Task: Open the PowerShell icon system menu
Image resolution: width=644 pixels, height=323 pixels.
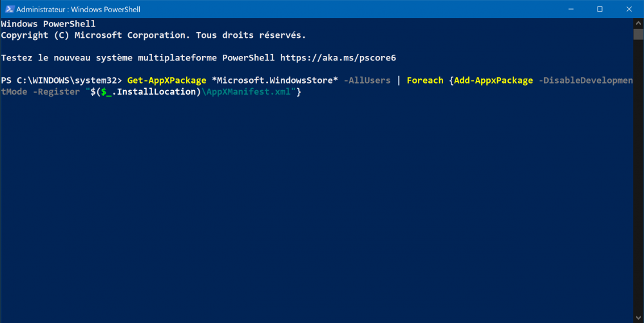Action: click(x=8, y=9)
